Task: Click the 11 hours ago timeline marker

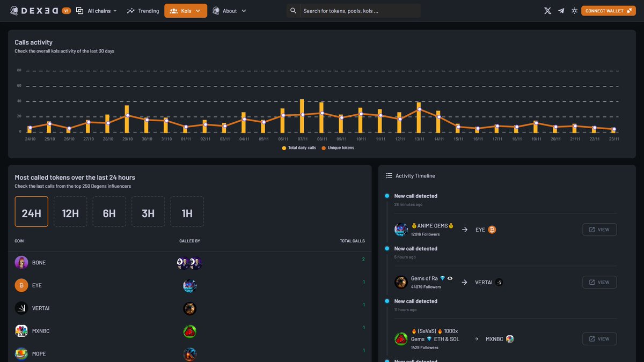Action: click(387, 301)
